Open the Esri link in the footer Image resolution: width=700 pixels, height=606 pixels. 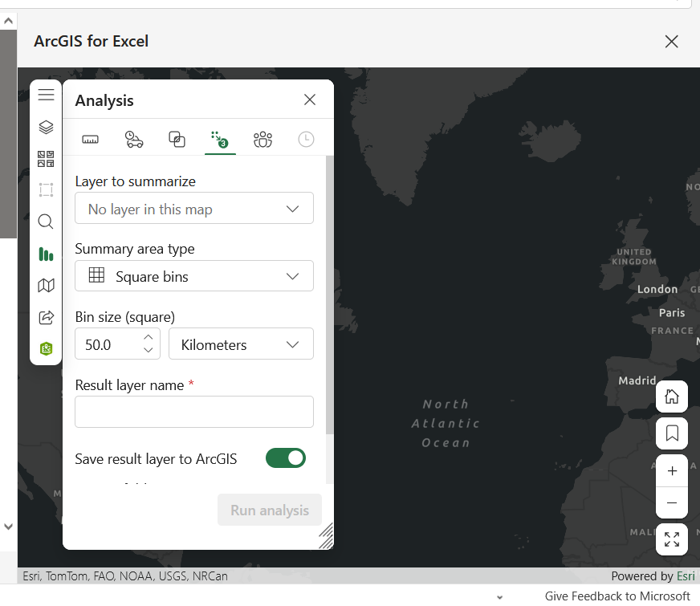coord(686,575)
